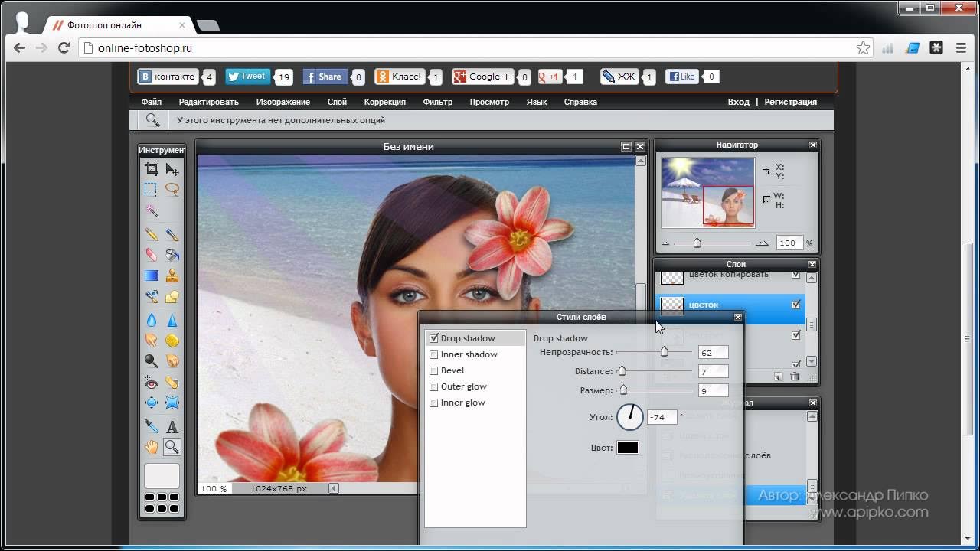
Task: Select the Zoom tool in toolbox
Action: pyautogui.click(x=172, y=447)
